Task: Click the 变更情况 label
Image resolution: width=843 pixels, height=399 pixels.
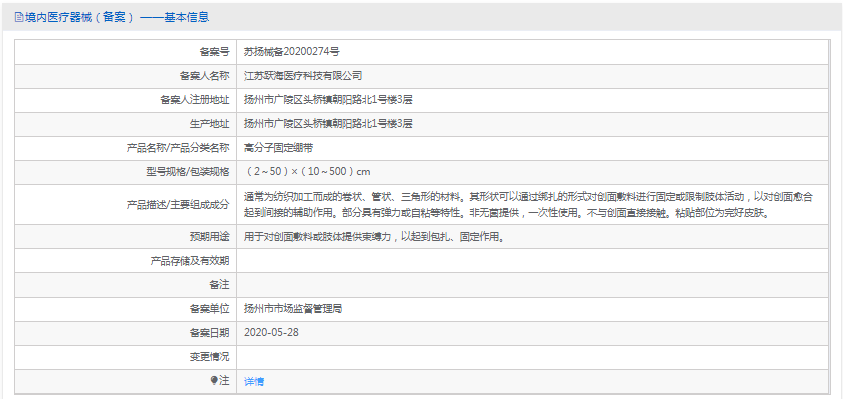Action: coord(209,357)
